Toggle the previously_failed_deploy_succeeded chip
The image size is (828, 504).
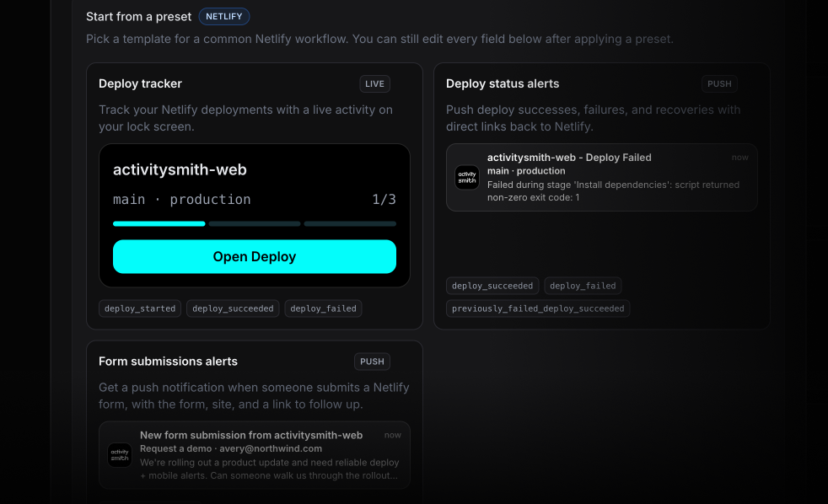point(537,308)
